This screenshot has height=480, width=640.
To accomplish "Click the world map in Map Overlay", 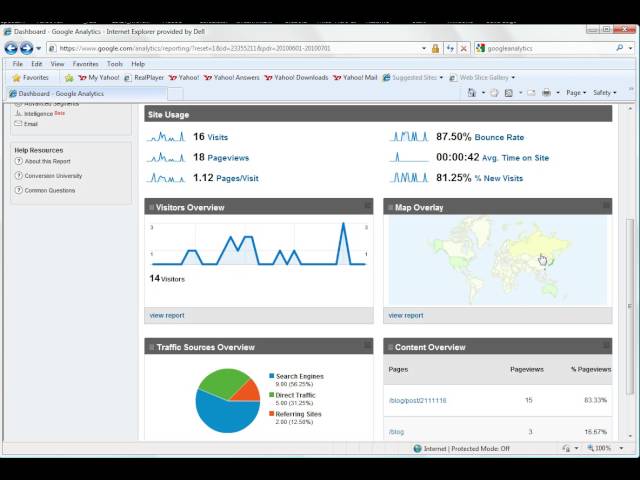I will click(498, 260).
